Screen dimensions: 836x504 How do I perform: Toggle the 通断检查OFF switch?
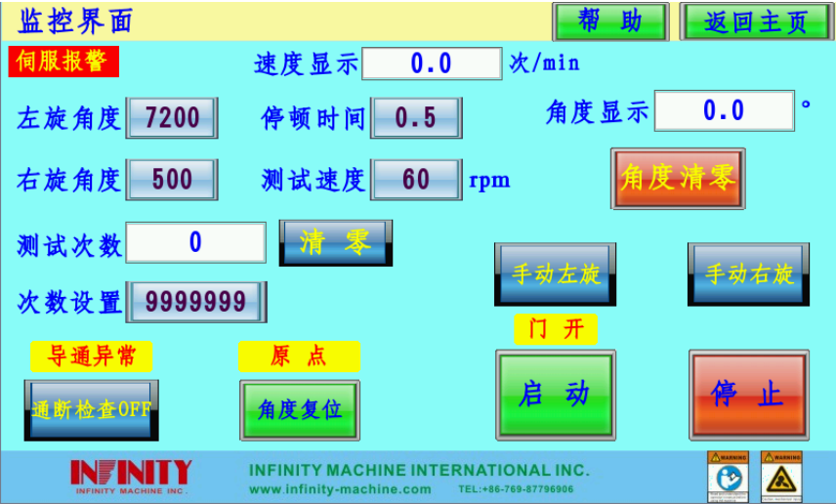[92, 410]
